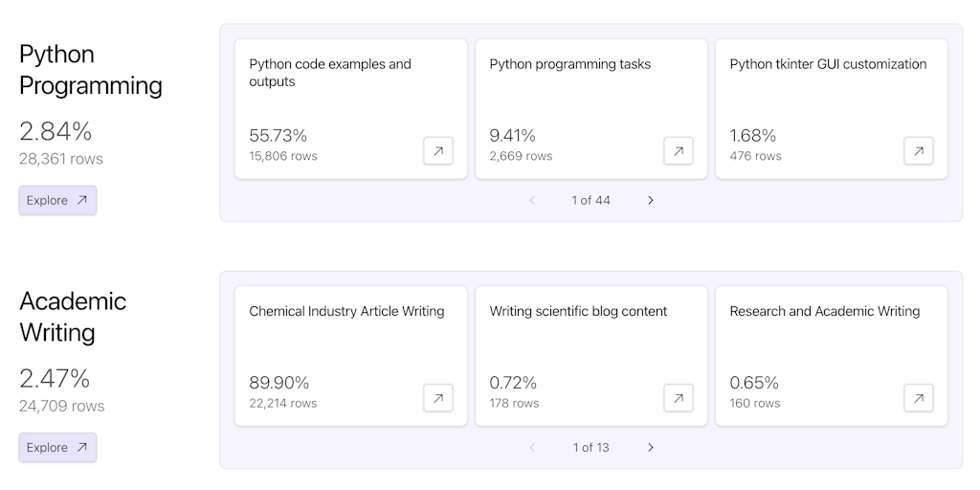
Task: Select the Writing scientific blog content title
Action: (578, 311)
